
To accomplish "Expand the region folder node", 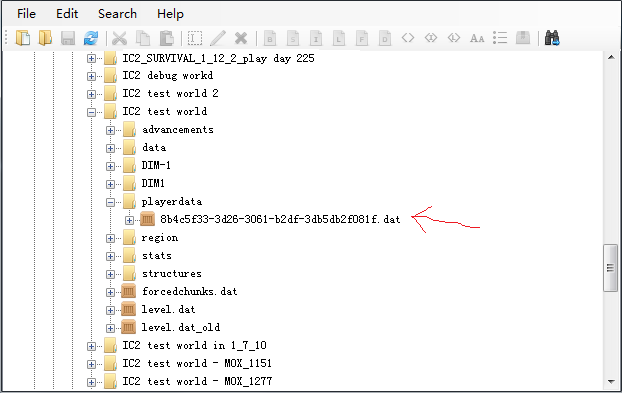I will pyautogui.click(x=110, y=238).
